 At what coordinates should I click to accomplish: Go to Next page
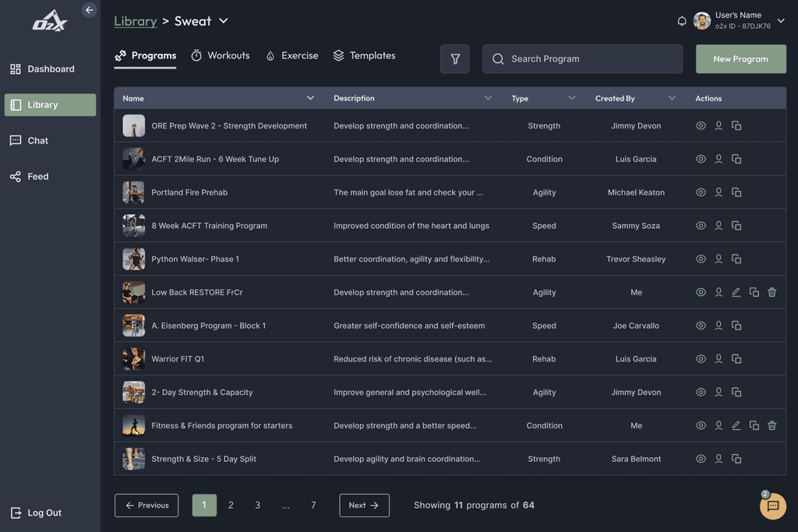(365, 505)
